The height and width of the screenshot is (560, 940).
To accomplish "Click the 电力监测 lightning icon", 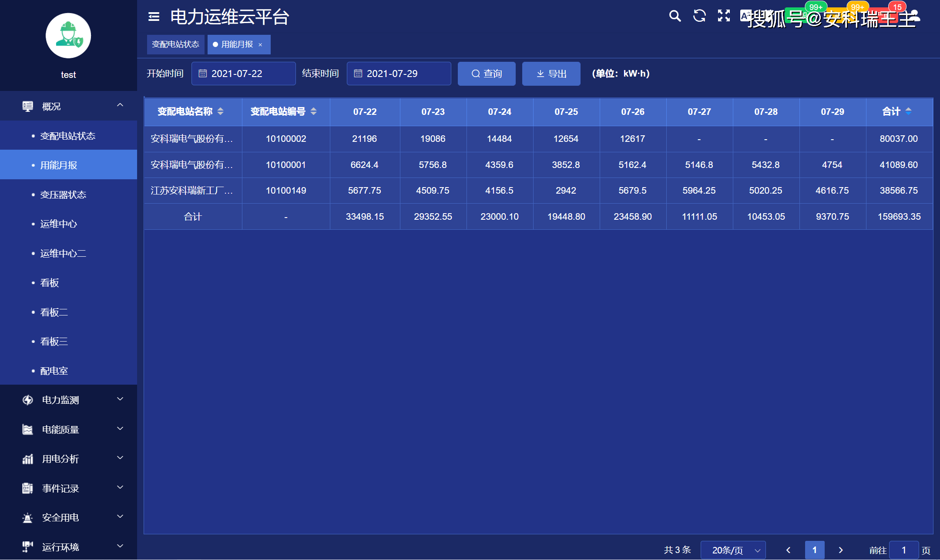I will click(27, 400).
